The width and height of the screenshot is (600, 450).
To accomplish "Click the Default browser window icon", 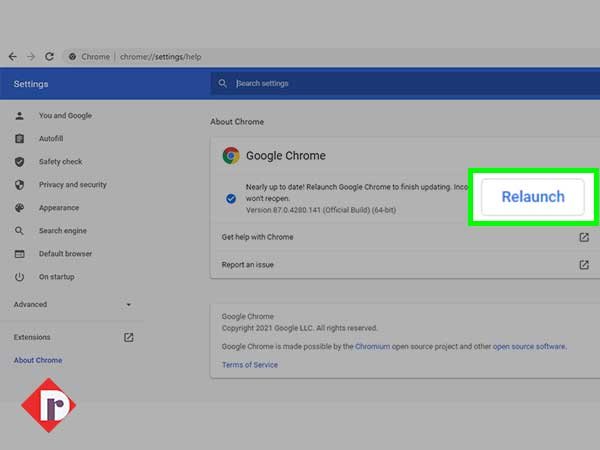I will pyautogui.click(x=20, y=254).
